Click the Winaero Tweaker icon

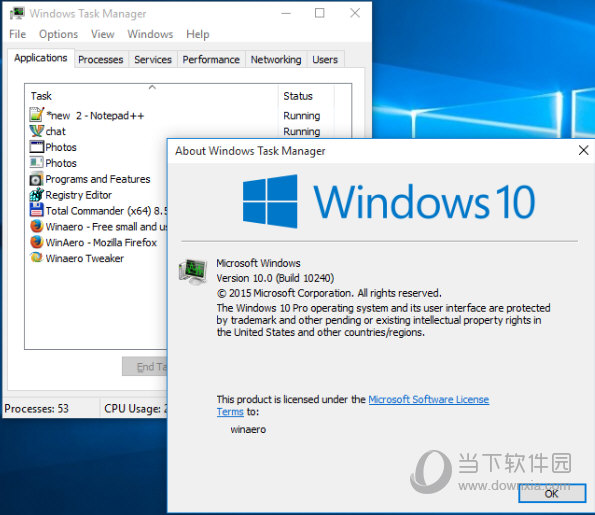[x=37, y=258]
